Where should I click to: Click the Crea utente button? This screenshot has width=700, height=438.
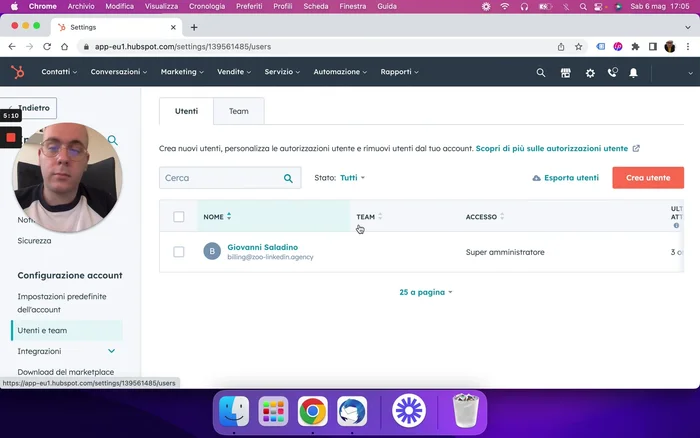click(x=647, y=178)
